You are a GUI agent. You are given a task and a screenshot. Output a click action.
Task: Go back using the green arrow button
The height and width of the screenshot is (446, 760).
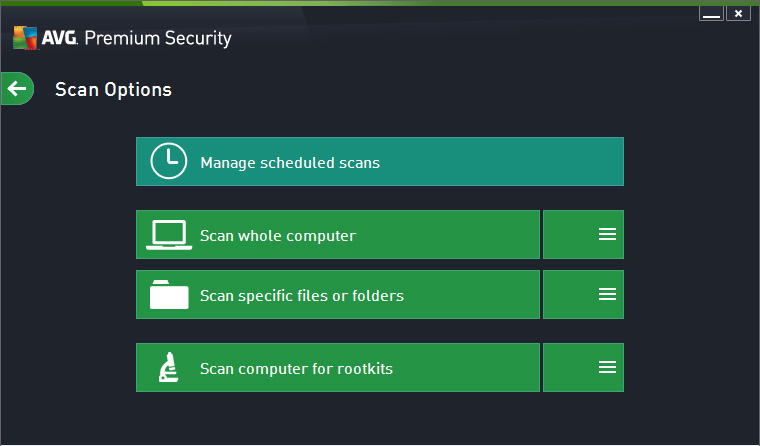click(17, 89)
